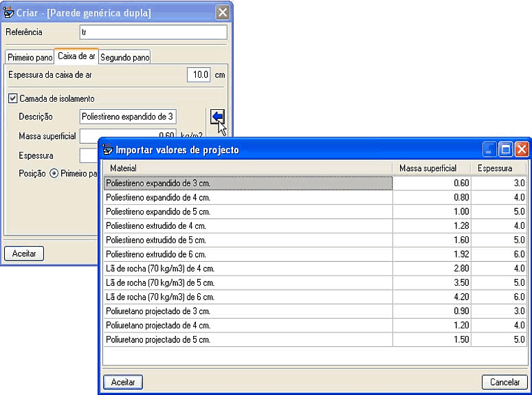Open the Caixa de ar tab
The width and height of the screenshot is (532, 395).
click(76, 56)
